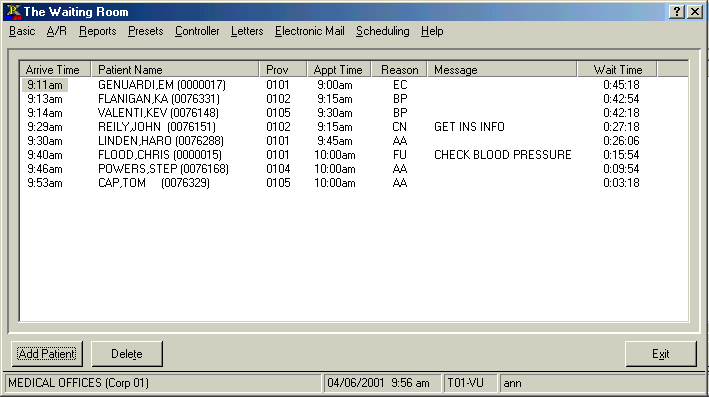Click the Delete button
Screen dimensions: 709x397
(127, 354)
